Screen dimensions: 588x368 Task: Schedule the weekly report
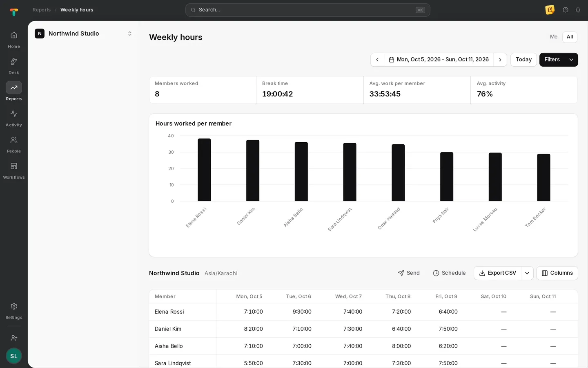(449, 273)
